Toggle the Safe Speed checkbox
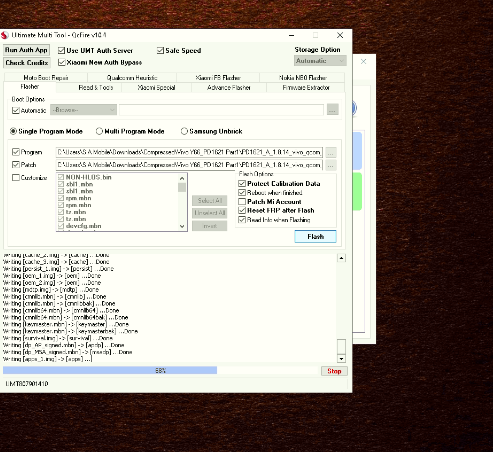This screenshot has height=452, width=493. [160, 51]
